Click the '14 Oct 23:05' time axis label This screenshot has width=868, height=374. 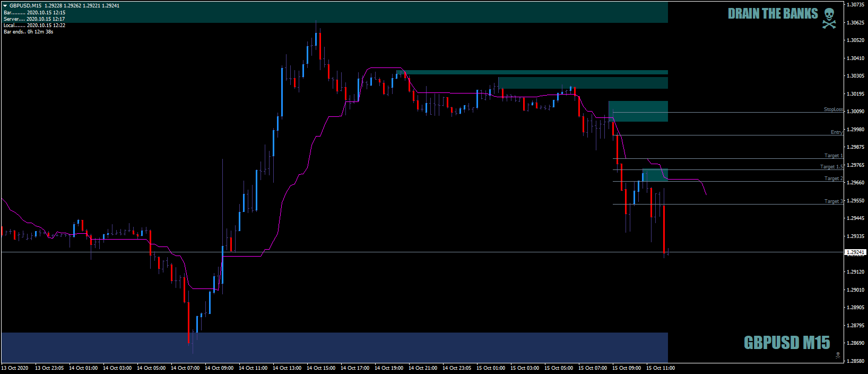click(x=457, y=368)
